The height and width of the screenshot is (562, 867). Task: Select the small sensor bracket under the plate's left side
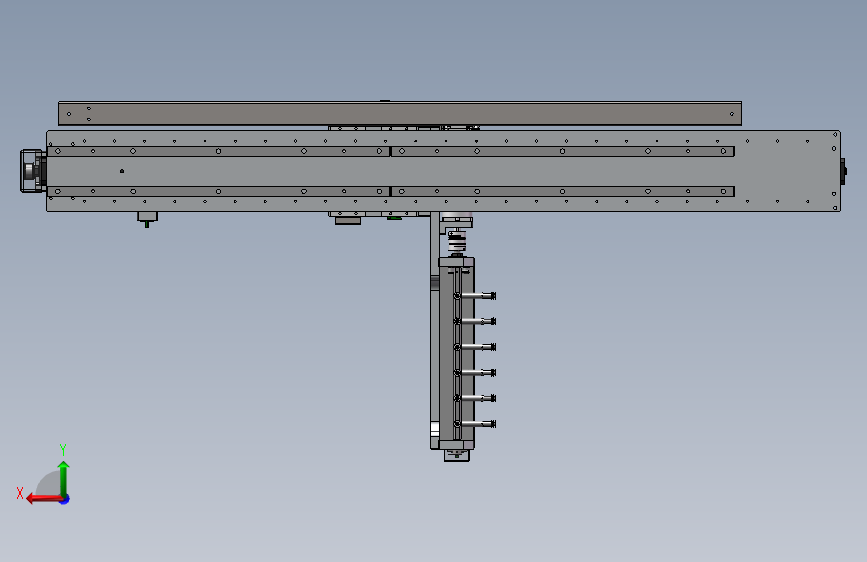pos(148,218)
